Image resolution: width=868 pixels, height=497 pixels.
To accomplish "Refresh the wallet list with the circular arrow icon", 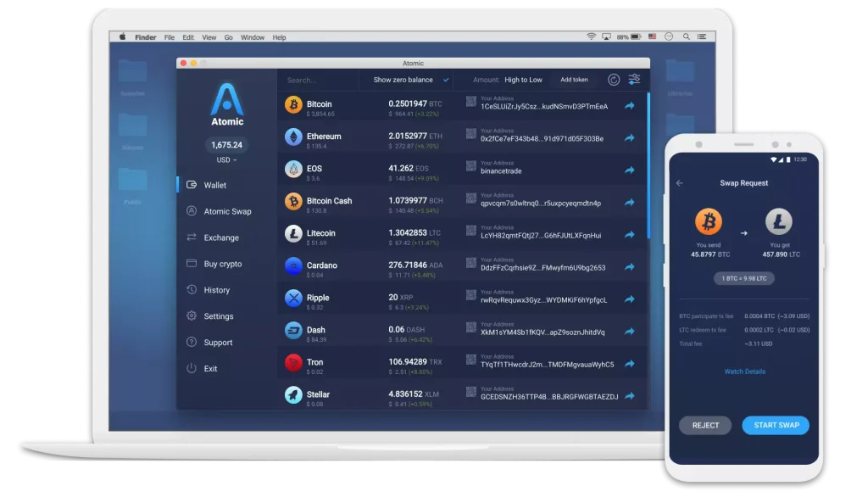I will click(x=612, y=79).
